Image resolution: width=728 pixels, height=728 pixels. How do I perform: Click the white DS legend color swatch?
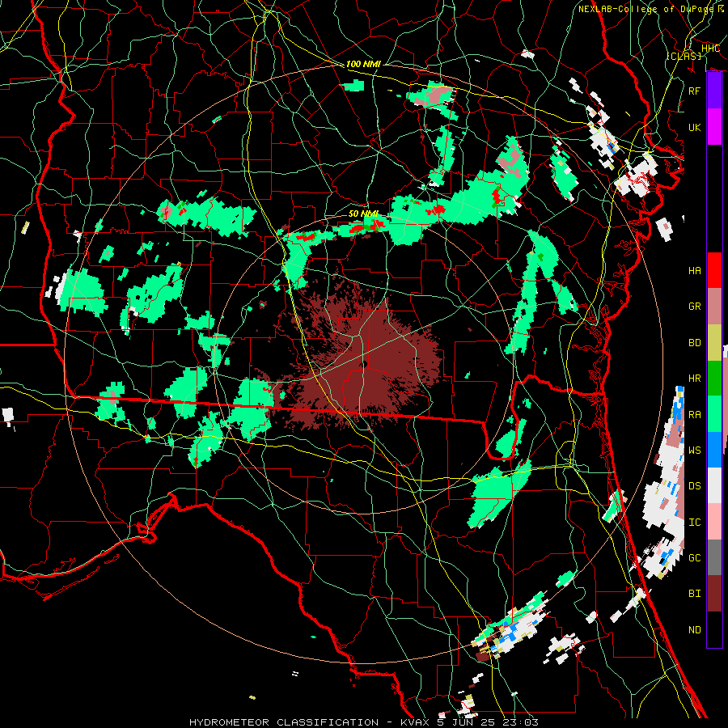click(714, 485)
